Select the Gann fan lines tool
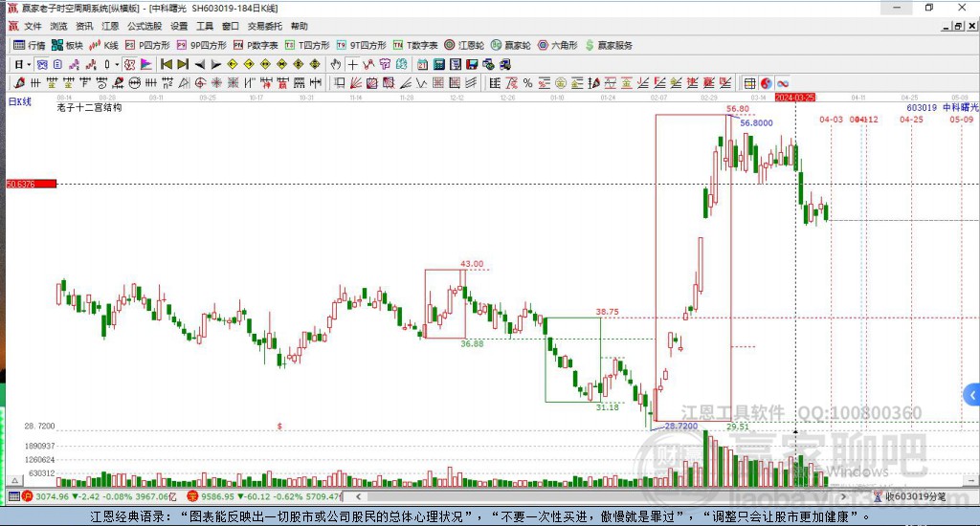 click(356, 82)
